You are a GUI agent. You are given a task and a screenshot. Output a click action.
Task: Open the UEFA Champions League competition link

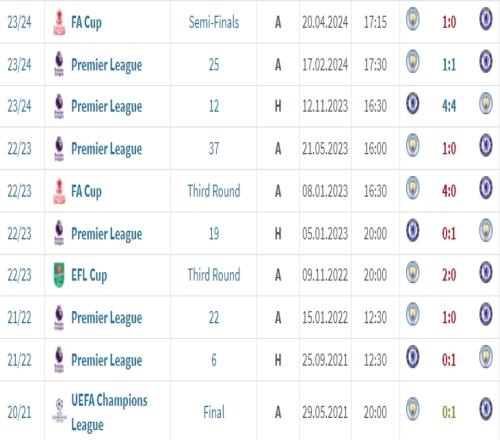tap(109, 412)
